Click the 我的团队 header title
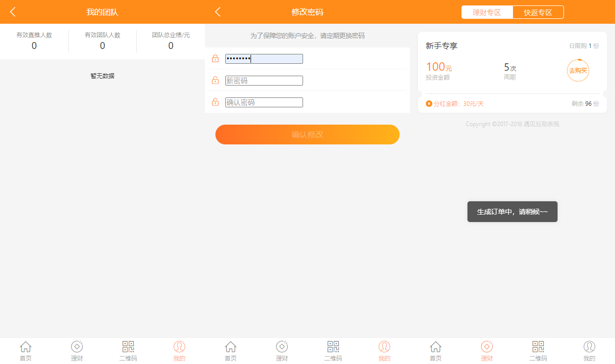 (102, 12)
